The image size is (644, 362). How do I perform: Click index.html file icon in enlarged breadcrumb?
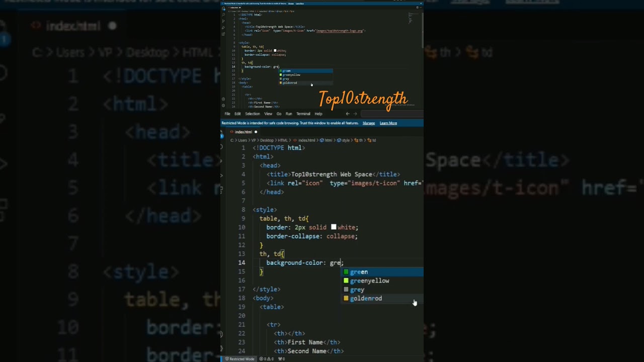[x=295, y=140]
